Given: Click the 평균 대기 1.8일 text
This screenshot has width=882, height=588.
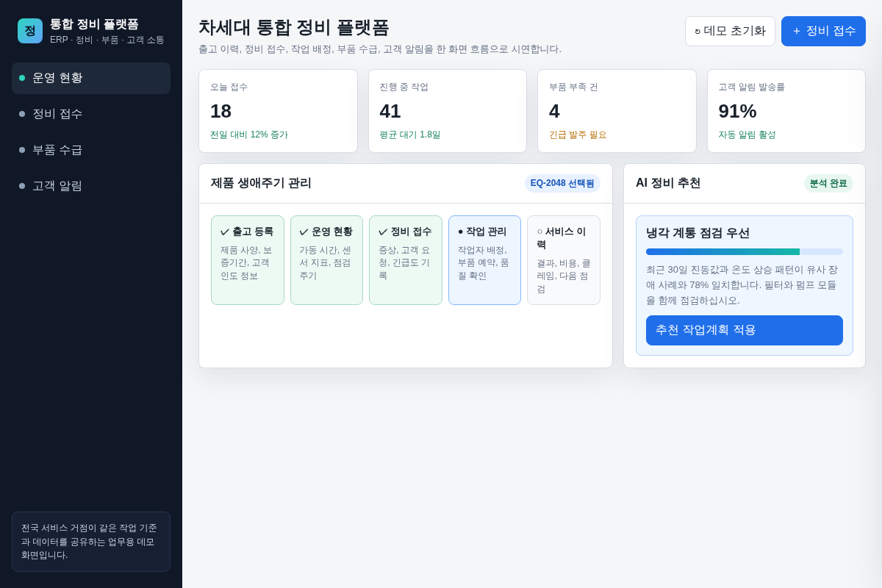Looking at the screenshot, I should coord(410,135).
